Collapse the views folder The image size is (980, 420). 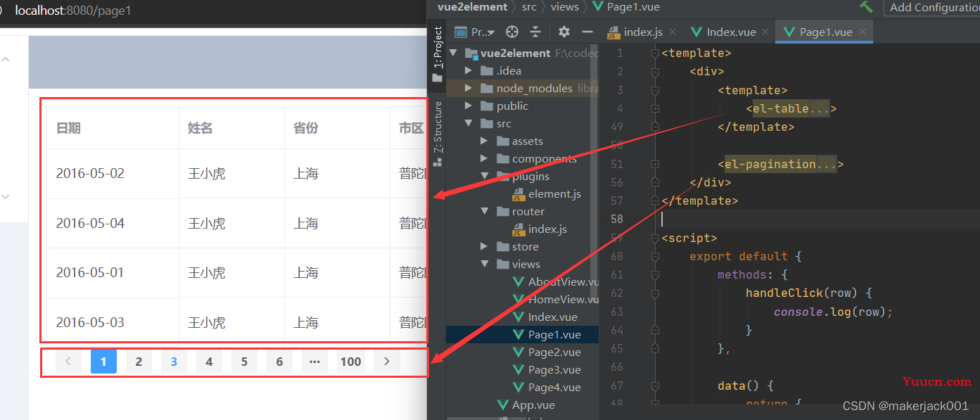484,264
